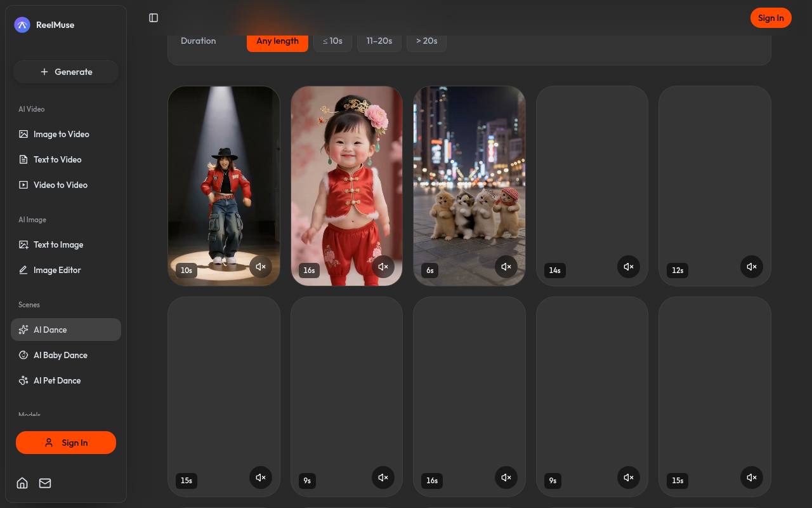Toggle sound on the 12s video card
812x508 pixels.
(752, 267)
